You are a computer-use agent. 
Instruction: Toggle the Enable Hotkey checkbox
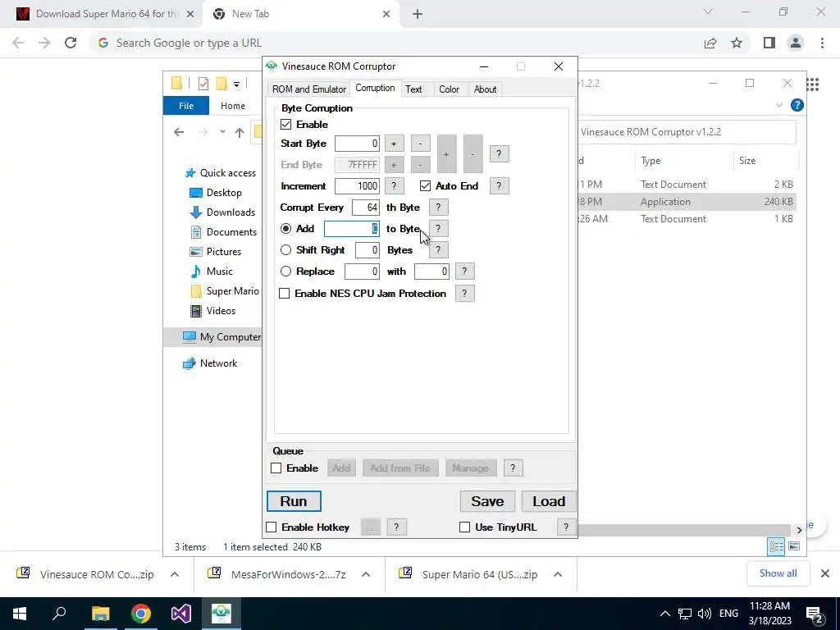click(272, 527)
